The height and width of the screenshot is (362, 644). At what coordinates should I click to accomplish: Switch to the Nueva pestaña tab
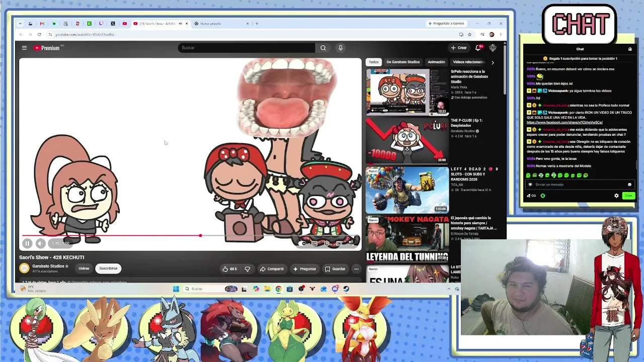point(221,24)
